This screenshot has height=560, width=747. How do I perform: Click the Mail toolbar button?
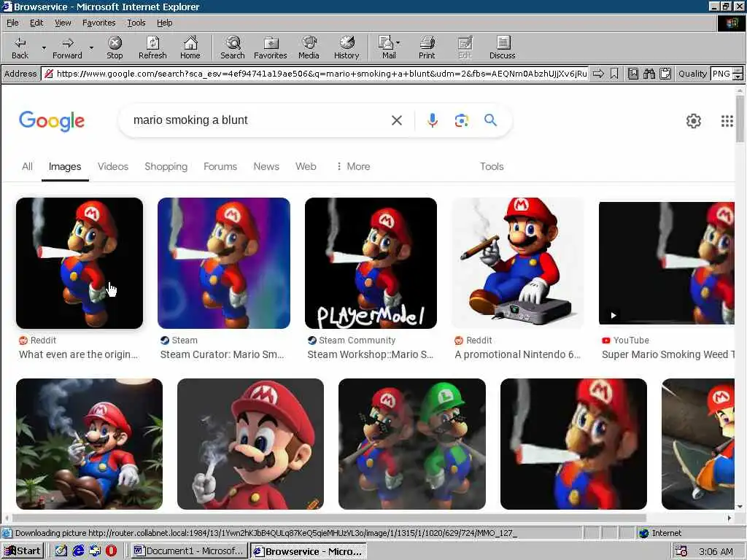pyautogui.click(x=387, y=48)
